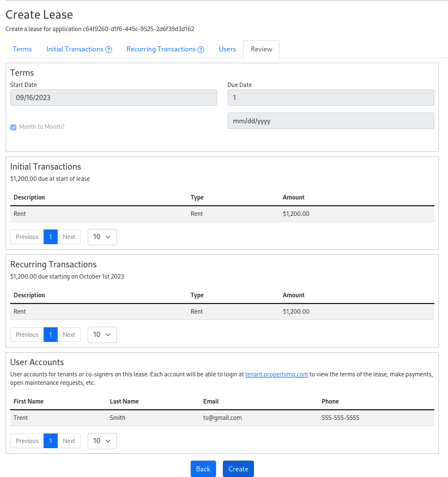This screenshot has width=448, height=477.
Task: Click help icon beside Initial Transactions tab
Action: 109,50
